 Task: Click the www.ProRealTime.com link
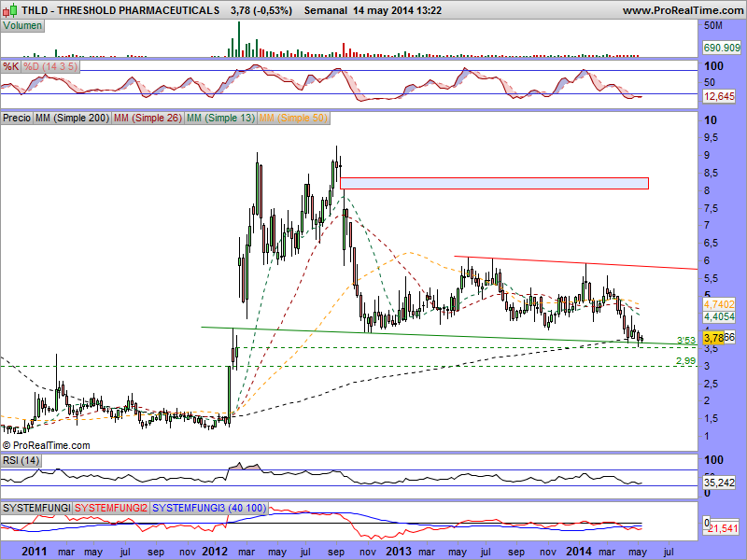point(683,10)
